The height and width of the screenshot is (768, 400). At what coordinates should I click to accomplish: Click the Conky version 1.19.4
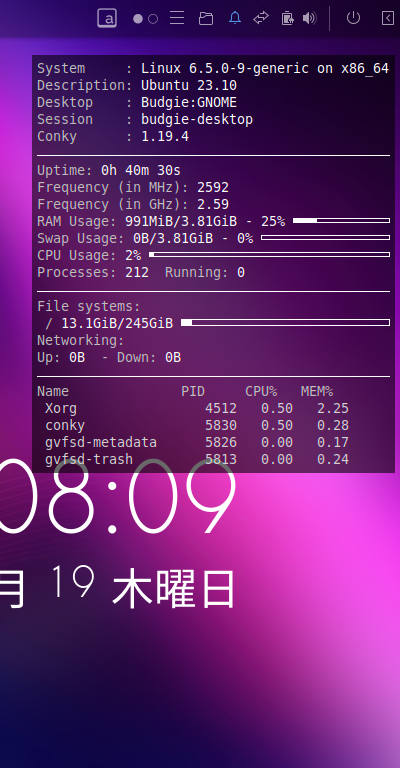point(165,136)
